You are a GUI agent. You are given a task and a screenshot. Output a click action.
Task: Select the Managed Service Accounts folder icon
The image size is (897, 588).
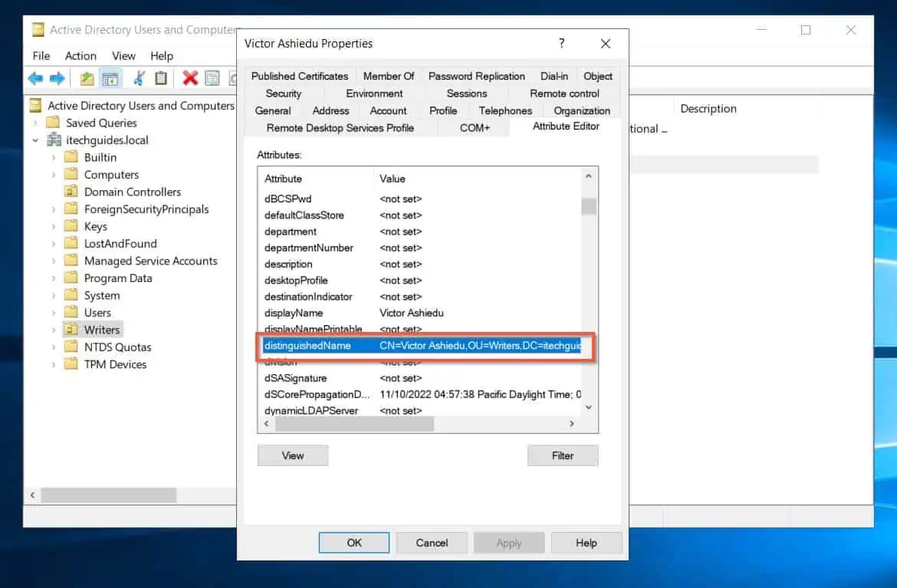tap(71, 260)
